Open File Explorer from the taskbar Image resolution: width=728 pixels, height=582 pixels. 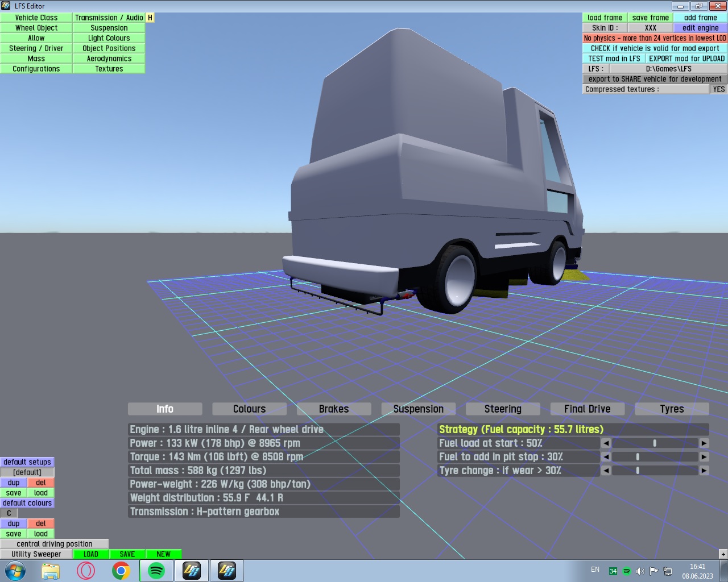pos(51,571)
